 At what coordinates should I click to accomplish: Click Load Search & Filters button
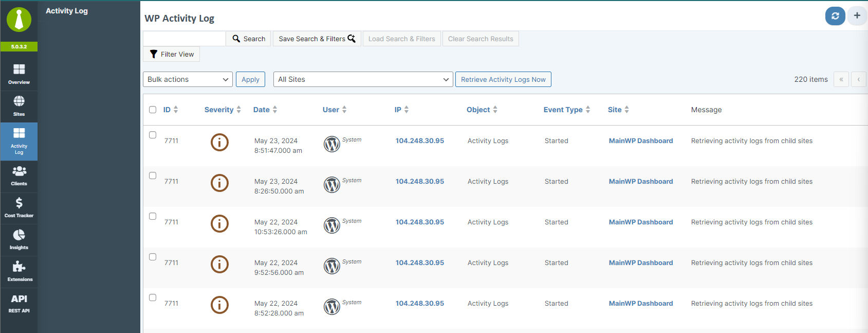402,39
